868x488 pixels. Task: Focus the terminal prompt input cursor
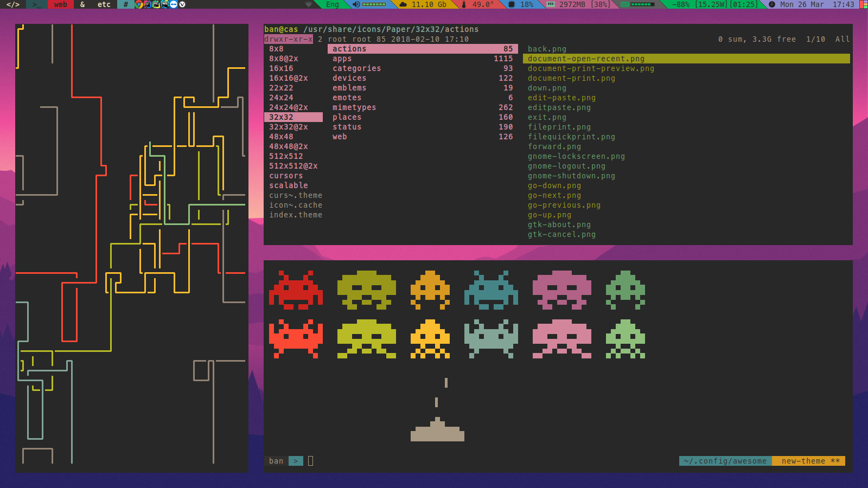(310, 461)
